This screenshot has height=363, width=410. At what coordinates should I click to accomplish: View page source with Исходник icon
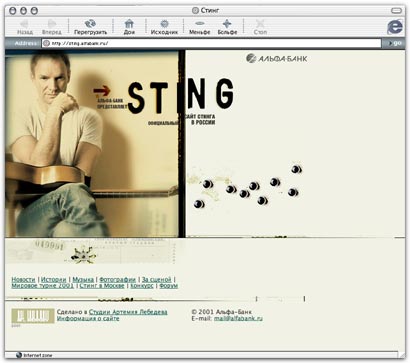tap(164, 24)
